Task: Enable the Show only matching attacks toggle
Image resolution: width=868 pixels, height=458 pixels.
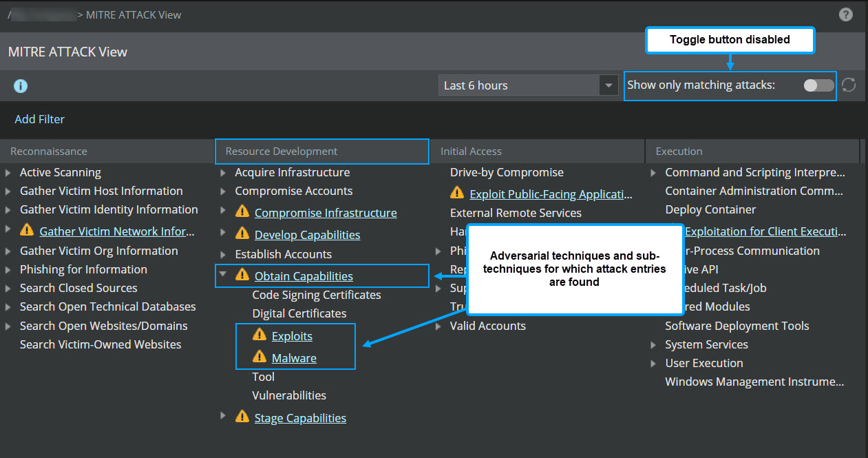Action: coord(818,85)
